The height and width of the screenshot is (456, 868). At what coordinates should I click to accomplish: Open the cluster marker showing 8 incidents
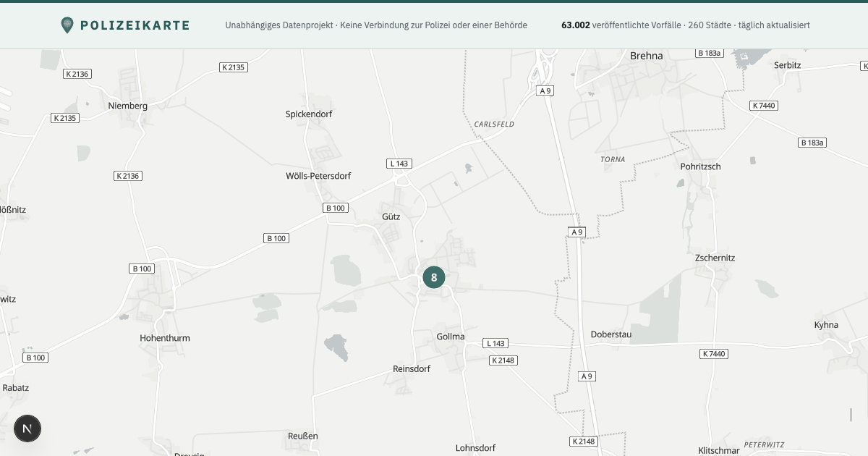(x=434, y=277)
